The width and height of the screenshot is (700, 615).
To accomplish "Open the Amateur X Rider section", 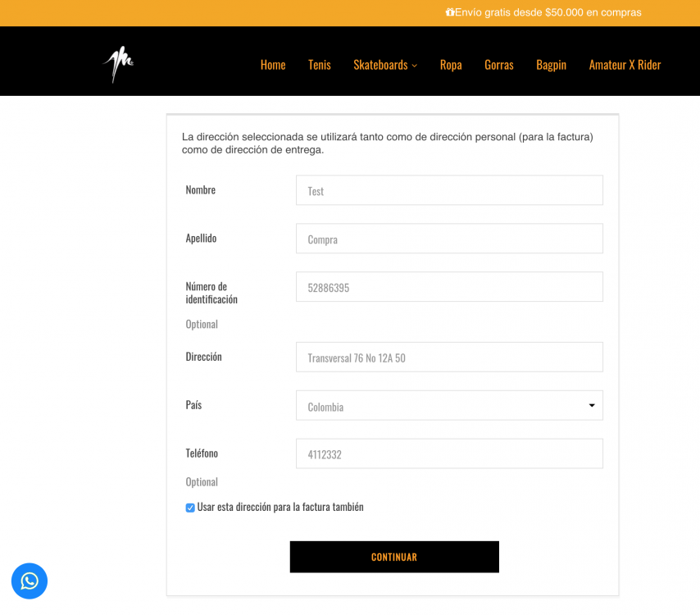I will 625,65.
